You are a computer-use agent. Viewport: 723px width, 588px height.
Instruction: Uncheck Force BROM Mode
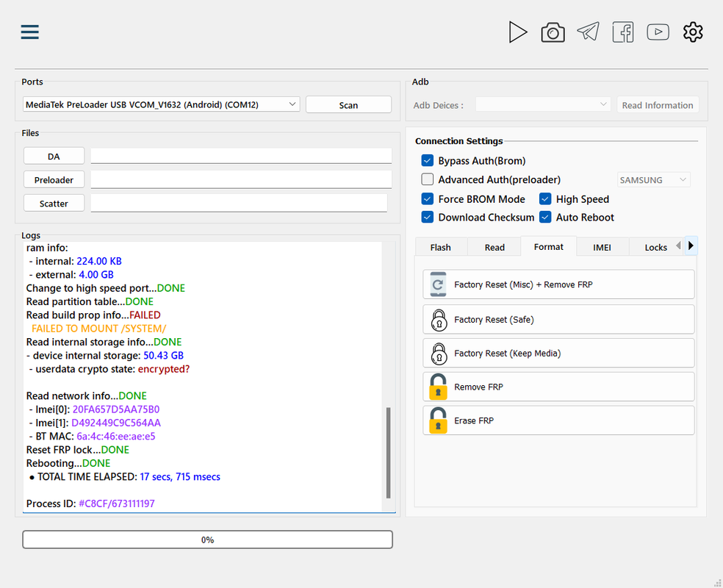pos(428,198)
